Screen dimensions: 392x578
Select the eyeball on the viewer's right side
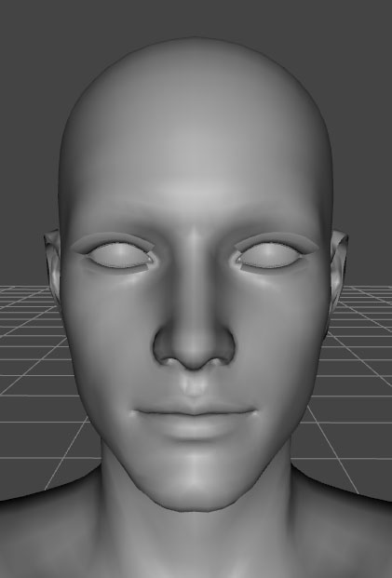tap(270, 255)
